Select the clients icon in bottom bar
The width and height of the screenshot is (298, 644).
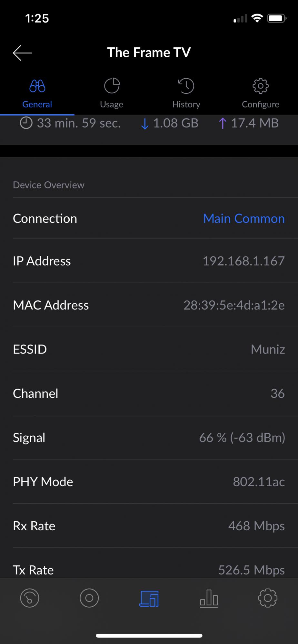149,598
